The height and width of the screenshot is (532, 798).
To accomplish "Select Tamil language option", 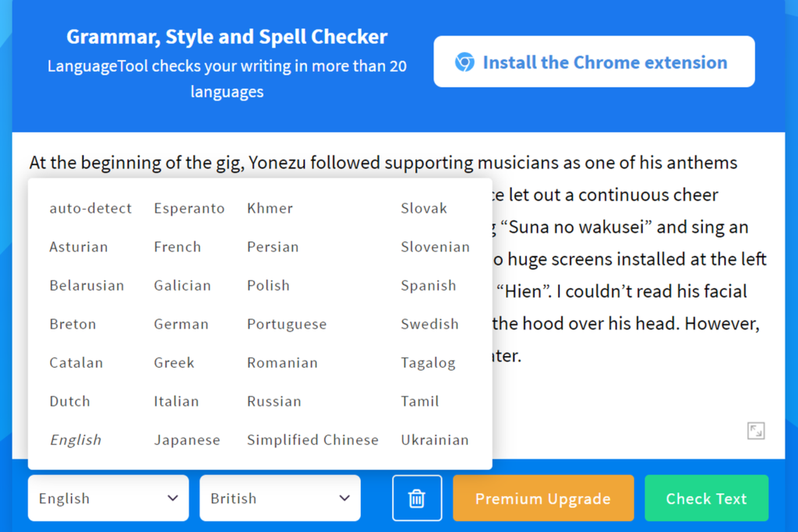I will pos(419,401).
